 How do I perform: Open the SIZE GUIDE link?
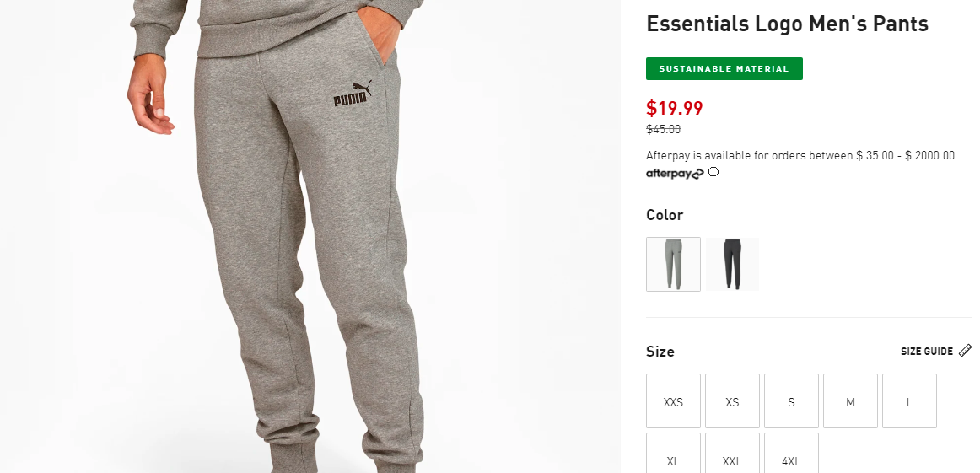click(926, 351)
